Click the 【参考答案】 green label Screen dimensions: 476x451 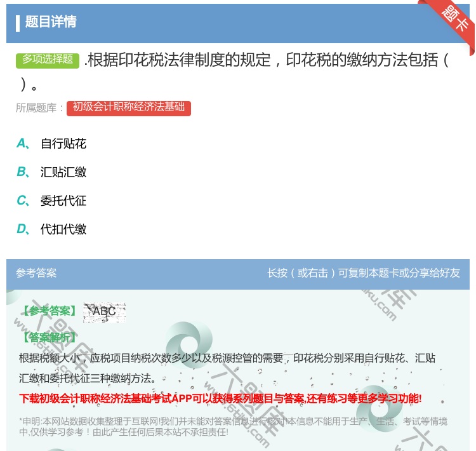(49, 311)
